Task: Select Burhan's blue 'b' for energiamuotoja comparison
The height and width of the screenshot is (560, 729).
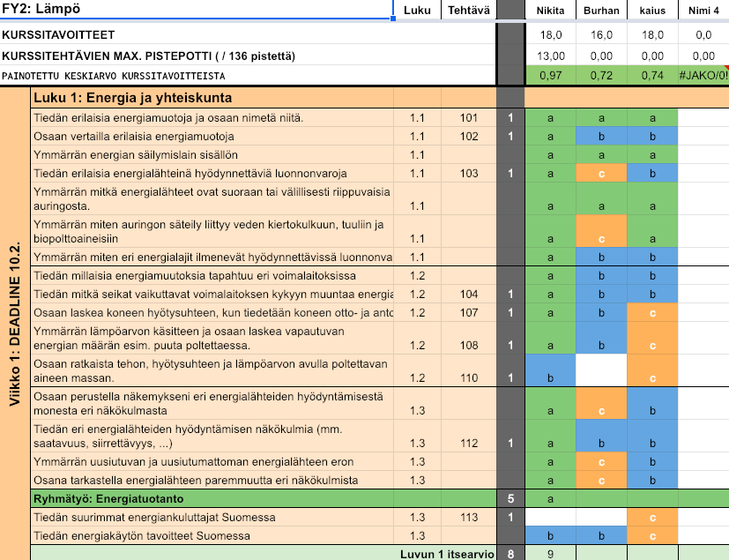Action: click(601, 137)
